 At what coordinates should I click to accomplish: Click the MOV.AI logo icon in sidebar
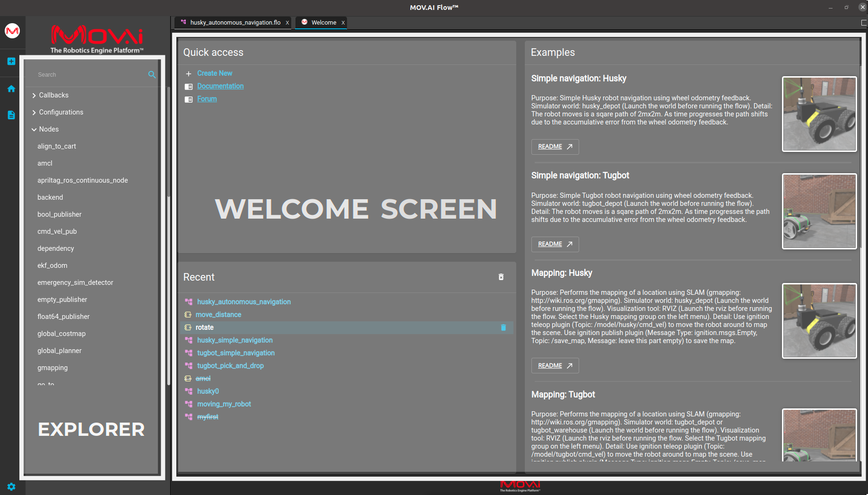pos(12,31)
